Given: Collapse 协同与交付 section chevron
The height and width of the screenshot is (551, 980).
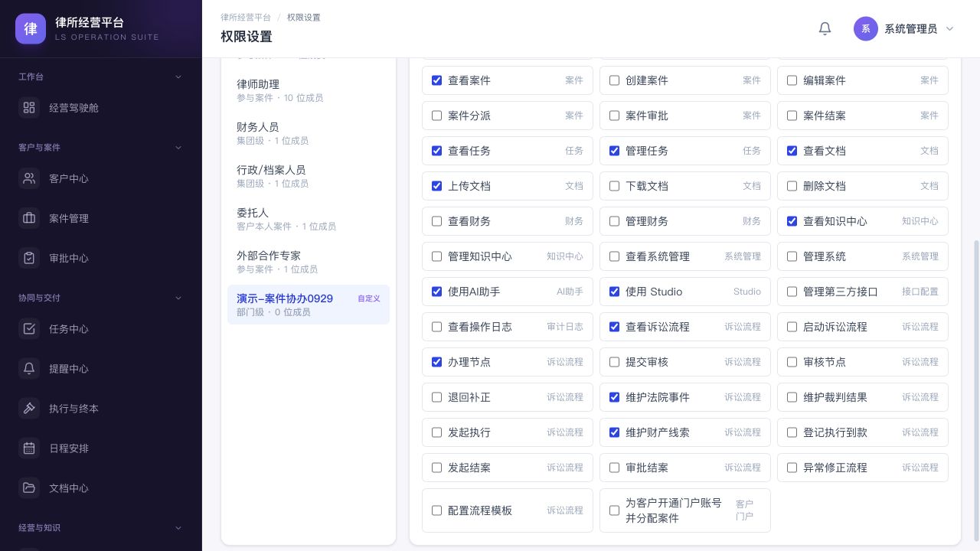Looking at the screenshot, I should pos(178,298).
